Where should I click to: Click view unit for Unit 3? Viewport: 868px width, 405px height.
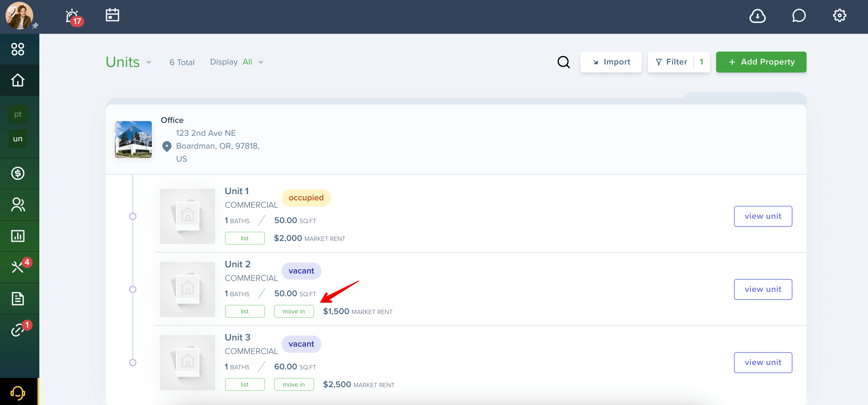point(763,363)
